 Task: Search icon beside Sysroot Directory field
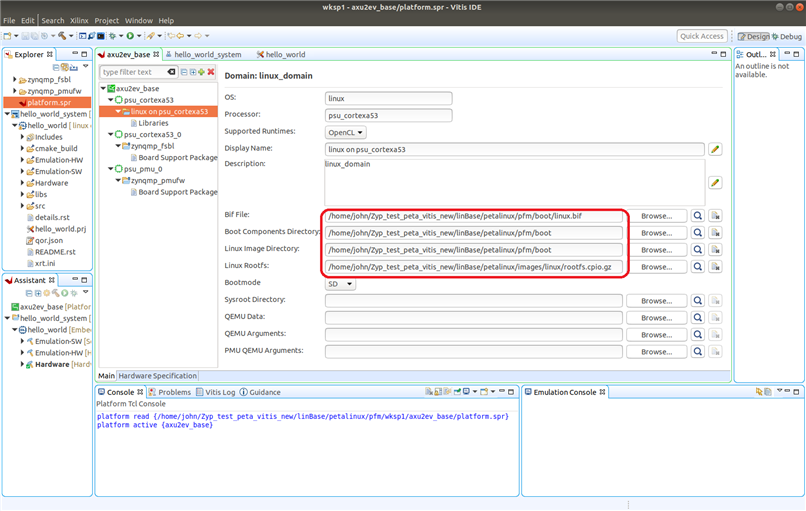point(698,301)
